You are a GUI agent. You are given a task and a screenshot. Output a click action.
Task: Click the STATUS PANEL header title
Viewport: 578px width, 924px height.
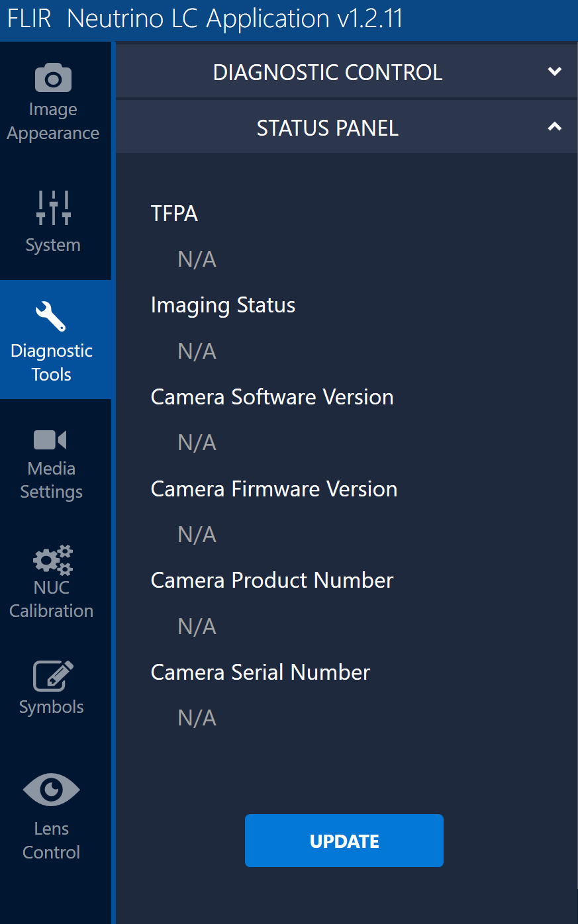point(327,128)
